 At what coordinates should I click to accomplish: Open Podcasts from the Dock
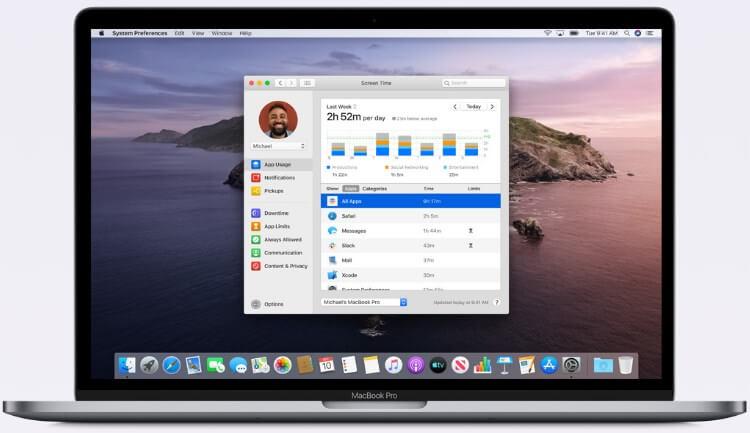click(416, 366)
